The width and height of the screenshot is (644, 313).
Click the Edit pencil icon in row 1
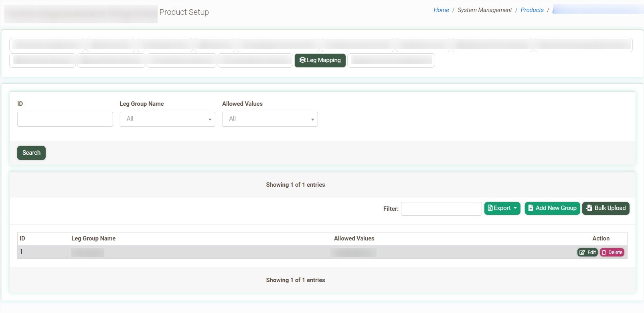[x=582, y=252]
